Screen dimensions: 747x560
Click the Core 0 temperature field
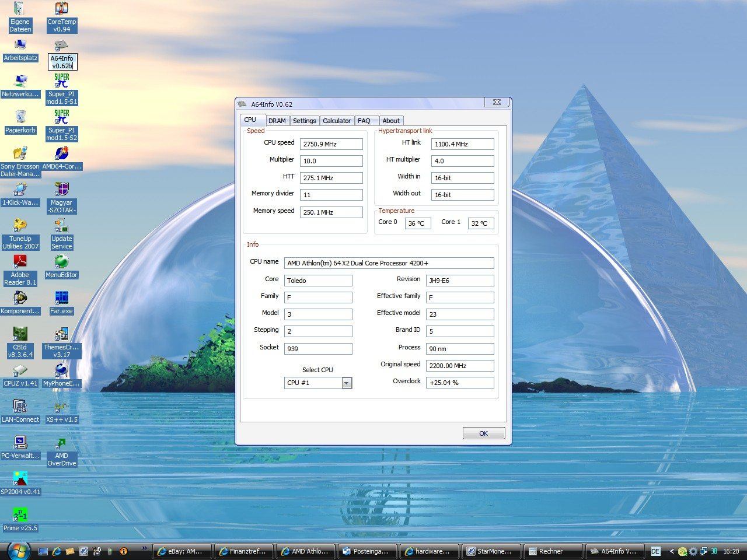pos(418,223)
